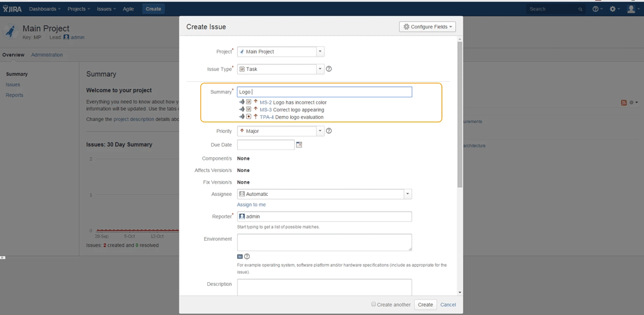This screenshot has width=644, height=315.
Task: Click into the Reporter field
Action: (325, 216)
